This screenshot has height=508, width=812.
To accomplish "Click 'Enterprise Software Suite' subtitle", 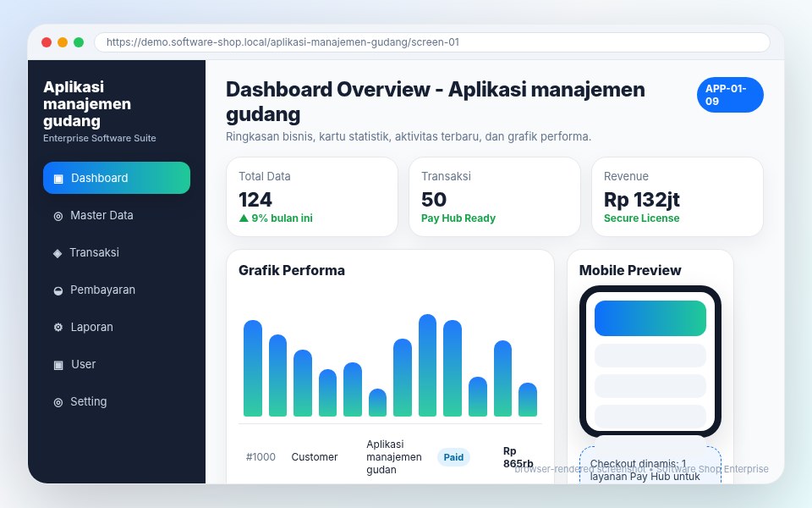I will point(100,138).
